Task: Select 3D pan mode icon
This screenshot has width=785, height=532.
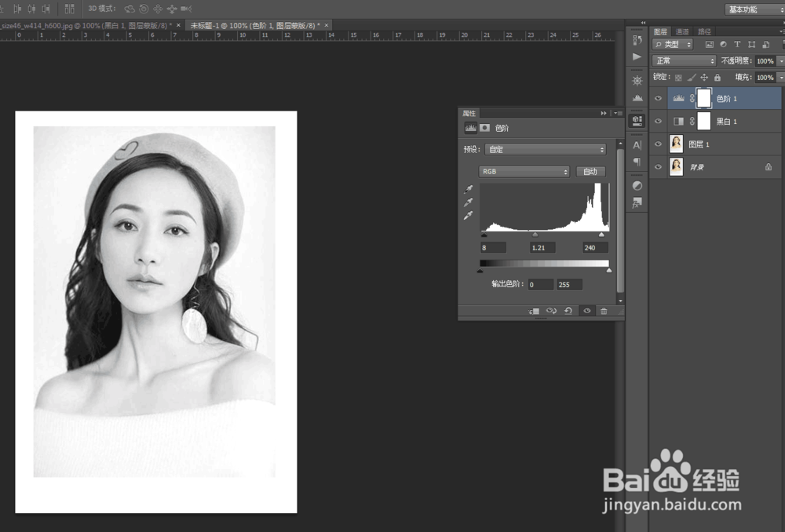Action: (158, 9)
